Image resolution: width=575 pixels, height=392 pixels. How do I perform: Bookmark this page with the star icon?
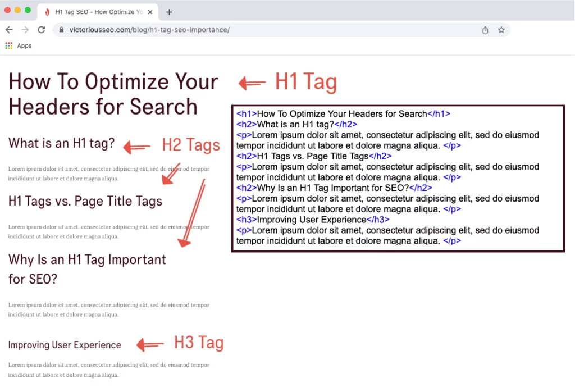(501, 30)
